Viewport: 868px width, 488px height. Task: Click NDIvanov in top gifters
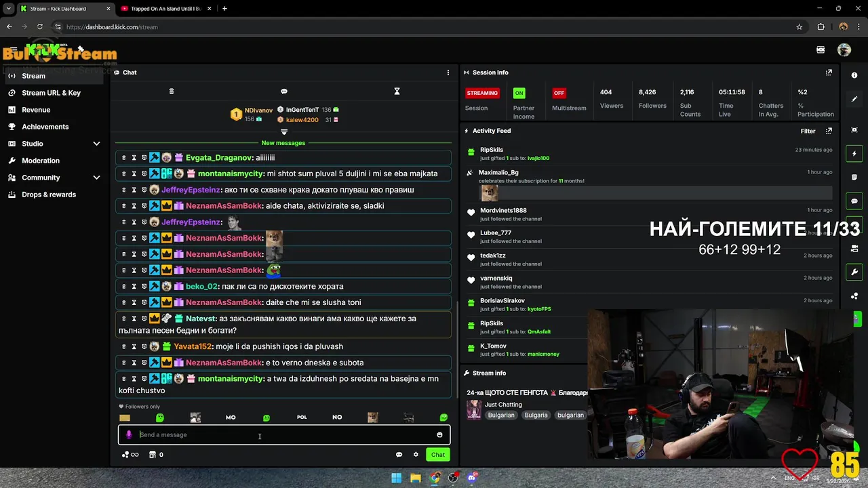tap(258, 110)
